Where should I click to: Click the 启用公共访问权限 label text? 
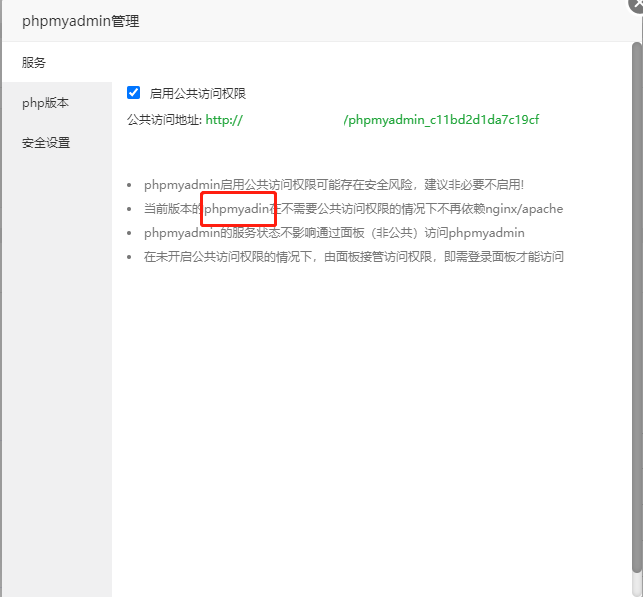point(198,93)
